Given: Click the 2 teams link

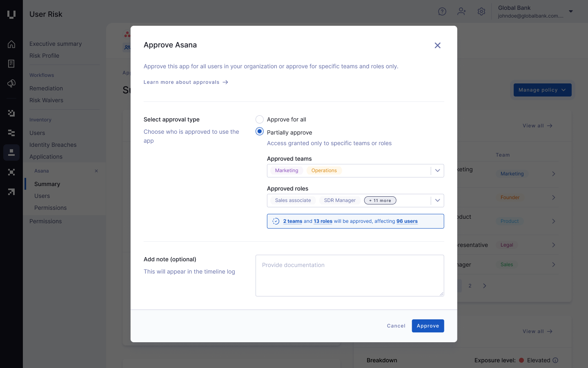Looking at the screenshot, I should (x=293, y=221).
